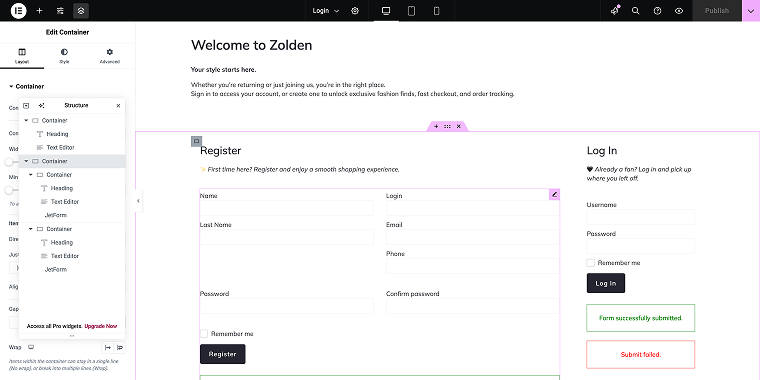The image size is (760, 380).
Task: Open page settings gear icon
Action: tap(355, 11)
